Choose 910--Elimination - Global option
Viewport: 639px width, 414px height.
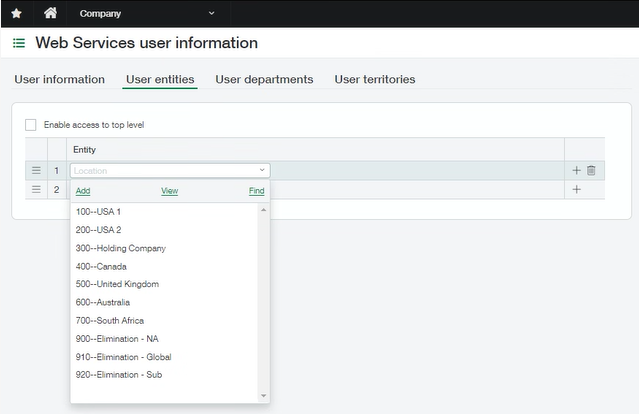[164, 357]
